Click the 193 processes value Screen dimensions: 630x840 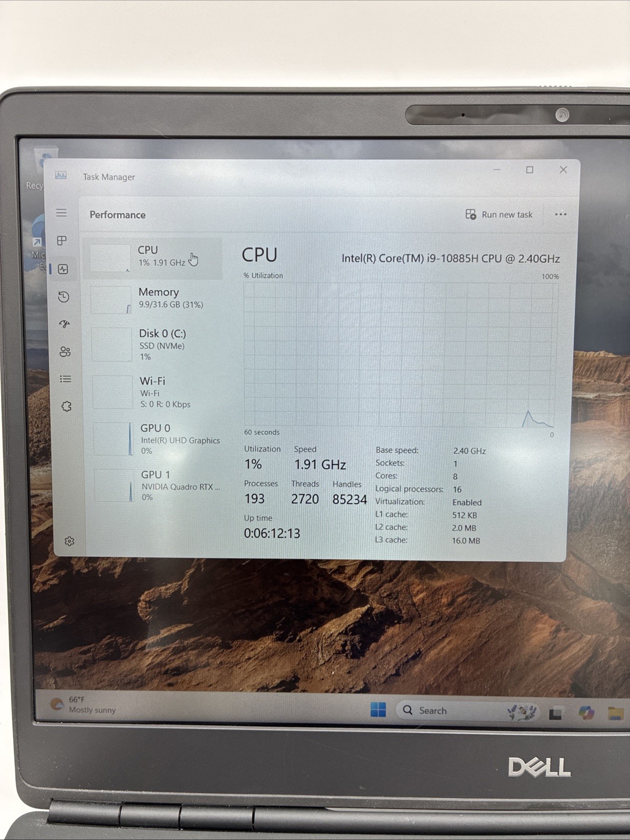click(x=255, y=499)
